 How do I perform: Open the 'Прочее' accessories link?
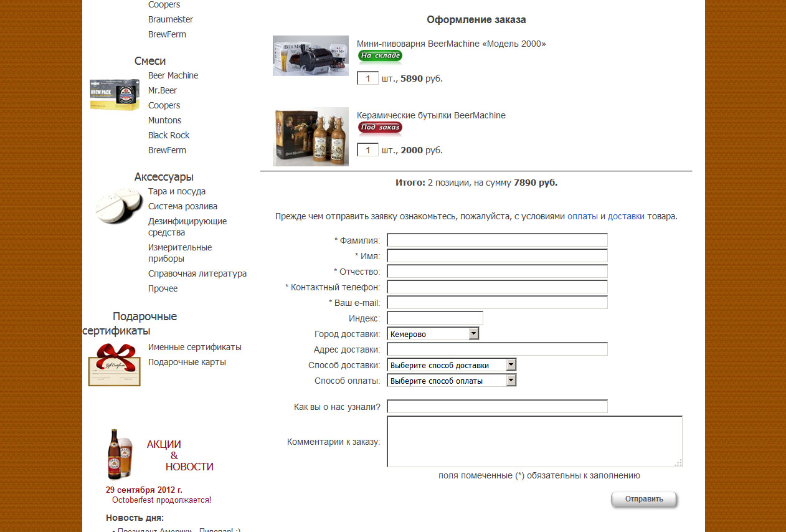[163, 288]
